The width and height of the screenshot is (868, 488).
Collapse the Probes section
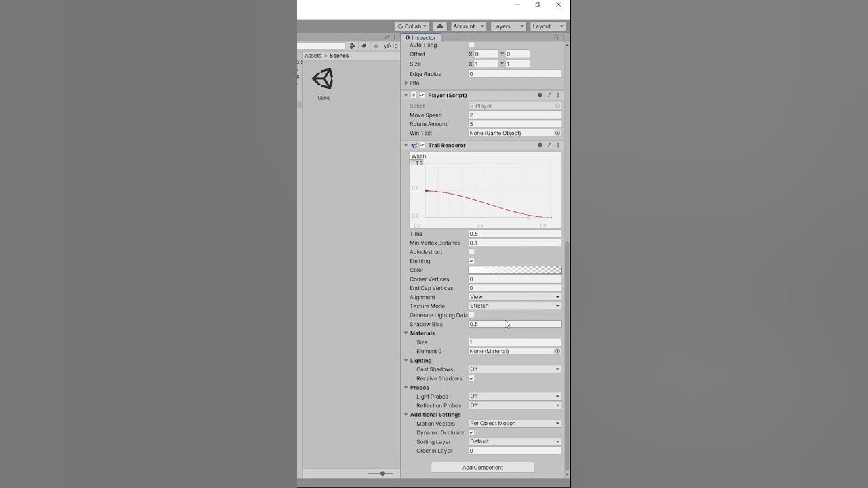406,388
